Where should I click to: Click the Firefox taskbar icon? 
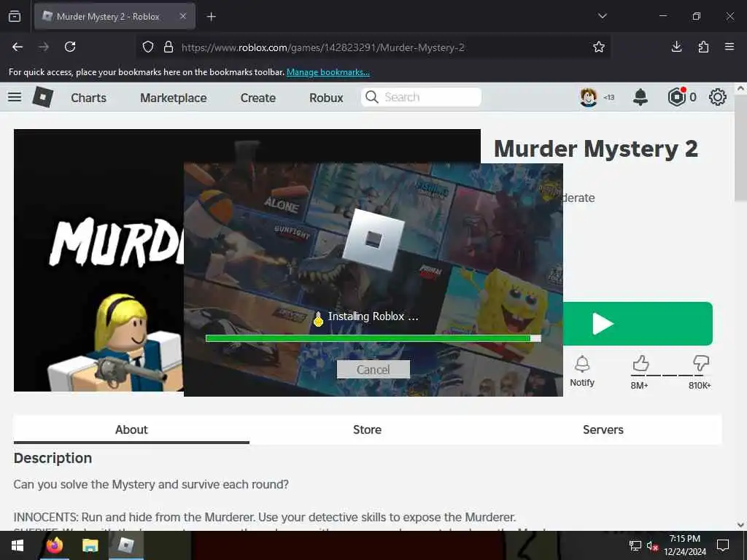[54, 545]
